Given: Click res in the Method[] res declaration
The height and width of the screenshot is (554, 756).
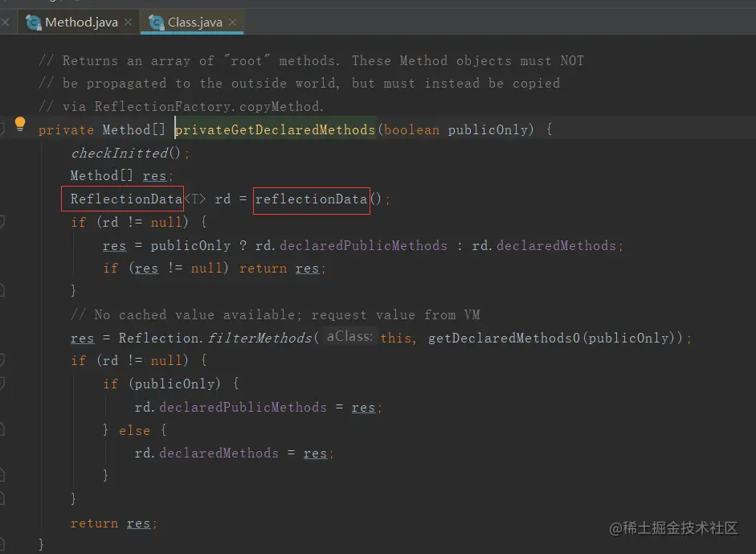Looking at the screenshot, I should 154,176.
